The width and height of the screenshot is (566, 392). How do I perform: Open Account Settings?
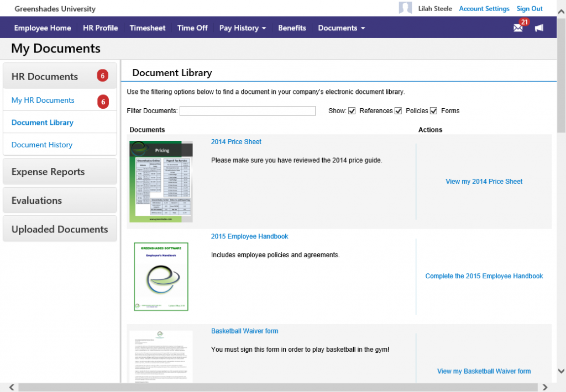point(484,9)
